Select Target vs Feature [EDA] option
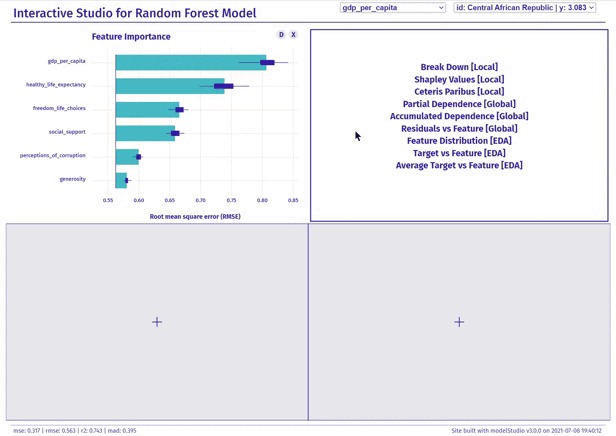616x436 pixels. tap(459, 153)
